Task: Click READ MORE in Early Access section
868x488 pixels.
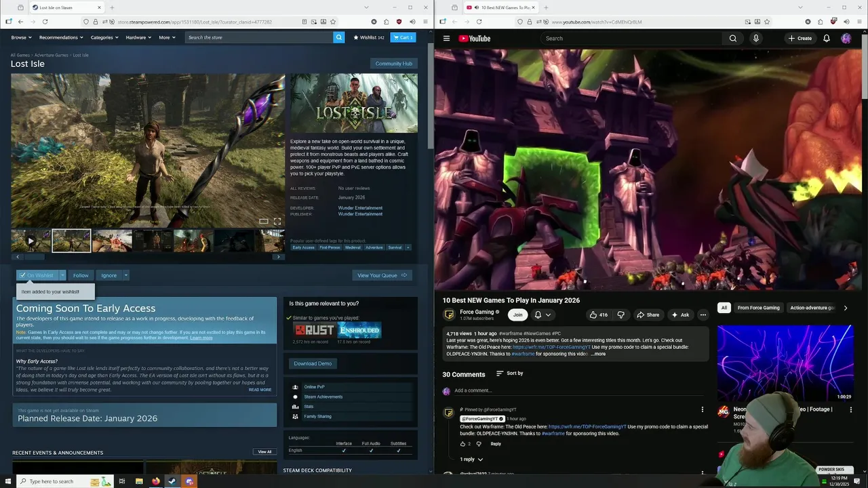Action: [260, 390]
